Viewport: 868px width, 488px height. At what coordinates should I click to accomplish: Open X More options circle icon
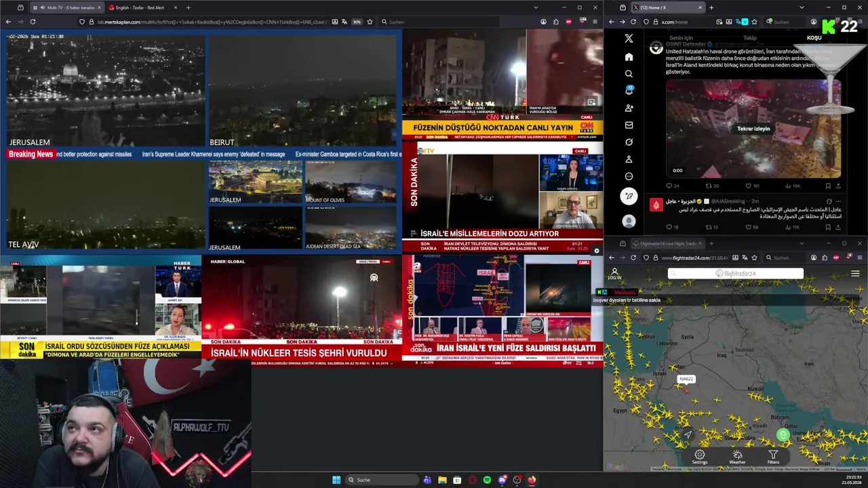click(629, 176)
